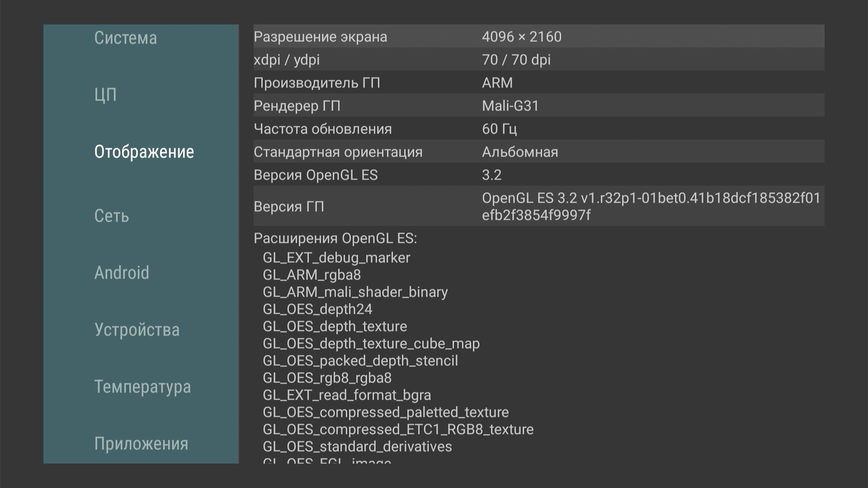Select the Производитель ГП row
The width and height of the screenshot is (868, 488).
(538, 83)
